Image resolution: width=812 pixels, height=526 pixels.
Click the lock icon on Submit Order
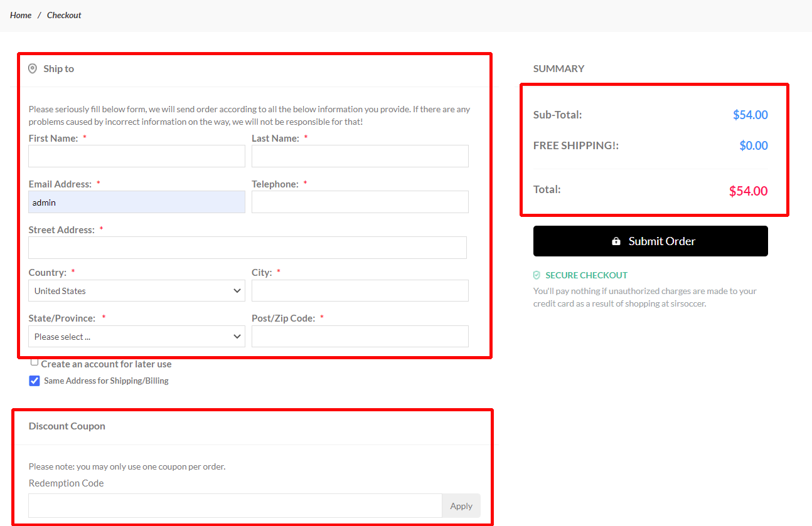pyautogui.click(x=616, y=241)
